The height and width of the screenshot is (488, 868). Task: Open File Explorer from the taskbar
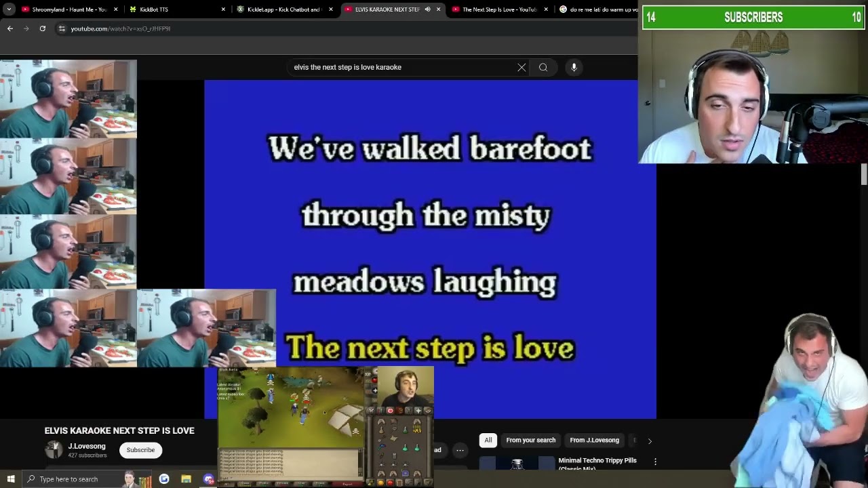pyautogui.click(x=186, y=479)
